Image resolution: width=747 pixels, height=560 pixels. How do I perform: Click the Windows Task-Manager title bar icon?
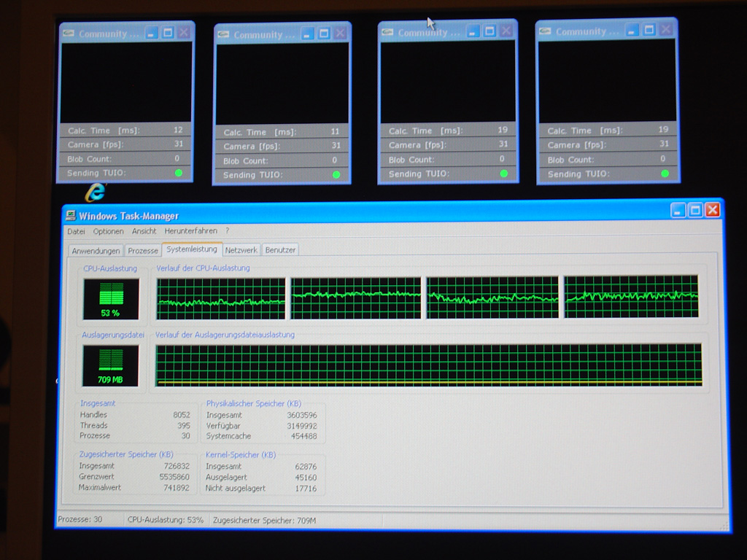click(x=71, y=216)
